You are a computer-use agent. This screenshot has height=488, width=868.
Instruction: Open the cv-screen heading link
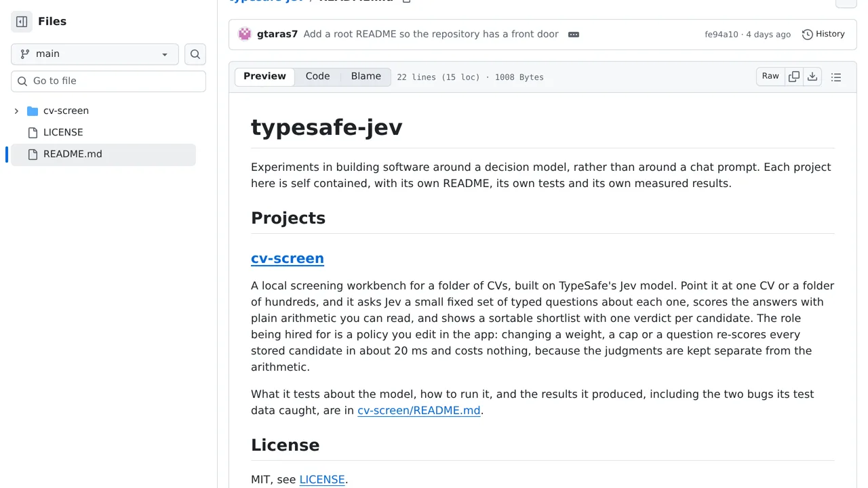click(x=288, y=258)
